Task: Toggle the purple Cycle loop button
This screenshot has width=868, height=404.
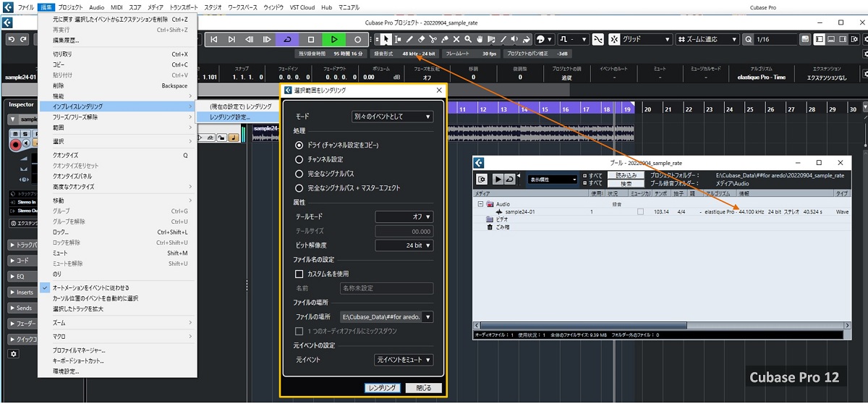Action: click(288, 39)
